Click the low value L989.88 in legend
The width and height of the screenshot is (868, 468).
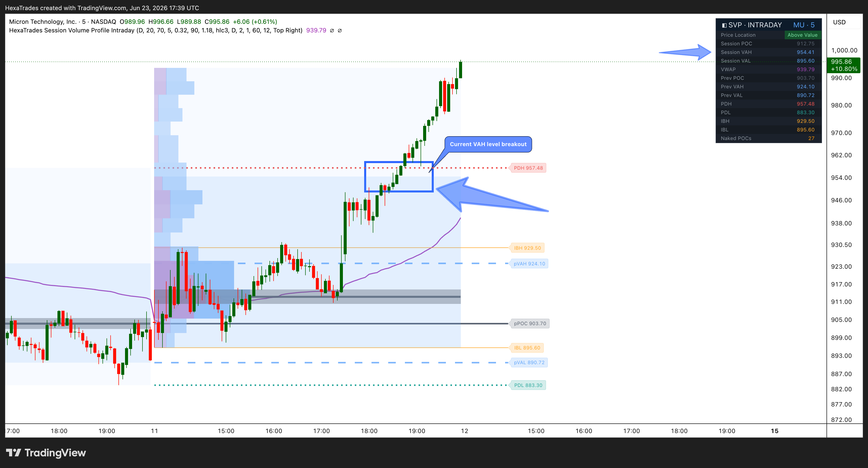point(189,22)
